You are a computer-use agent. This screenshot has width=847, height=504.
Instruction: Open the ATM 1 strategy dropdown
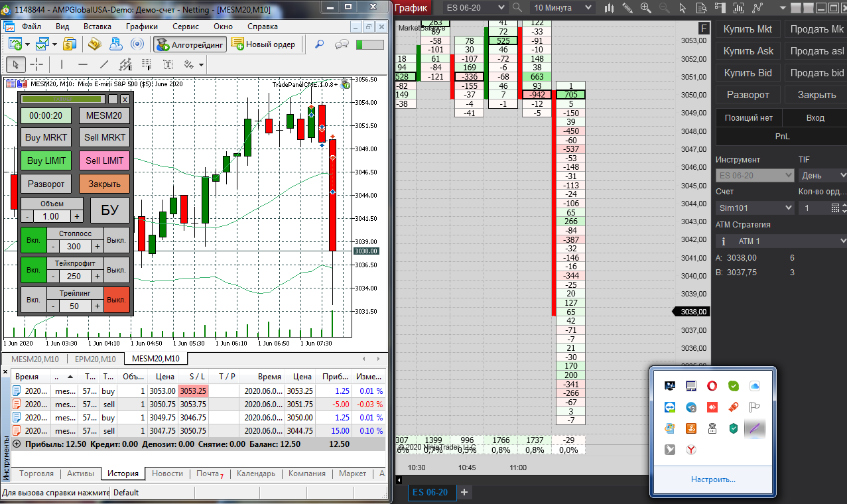click(781, 241)
